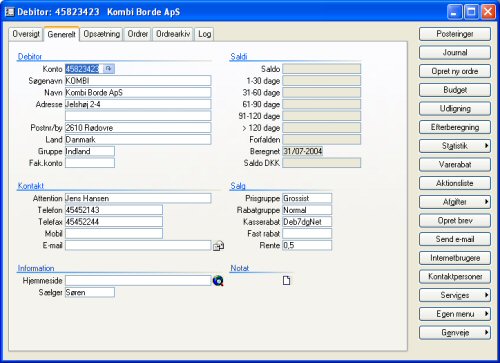
Task: Click the Kontakt section heading link
Action: (30, 186)
